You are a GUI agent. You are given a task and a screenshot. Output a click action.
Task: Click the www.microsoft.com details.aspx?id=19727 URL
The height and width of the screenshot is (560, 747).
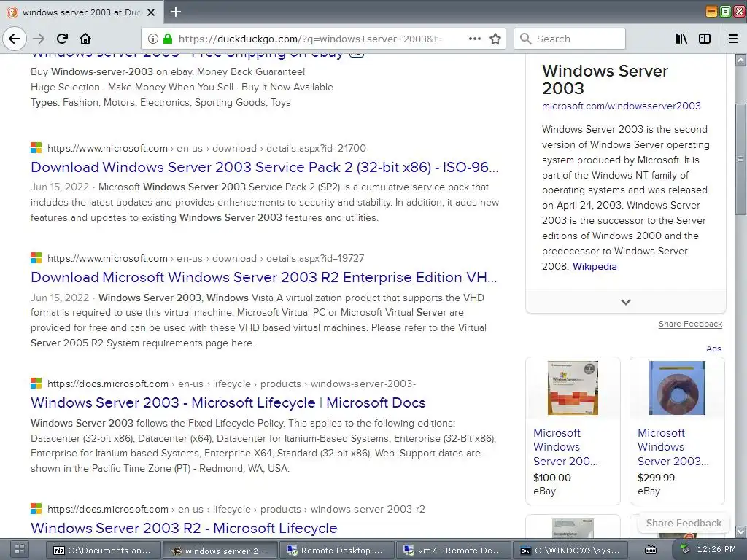point(206,258)
